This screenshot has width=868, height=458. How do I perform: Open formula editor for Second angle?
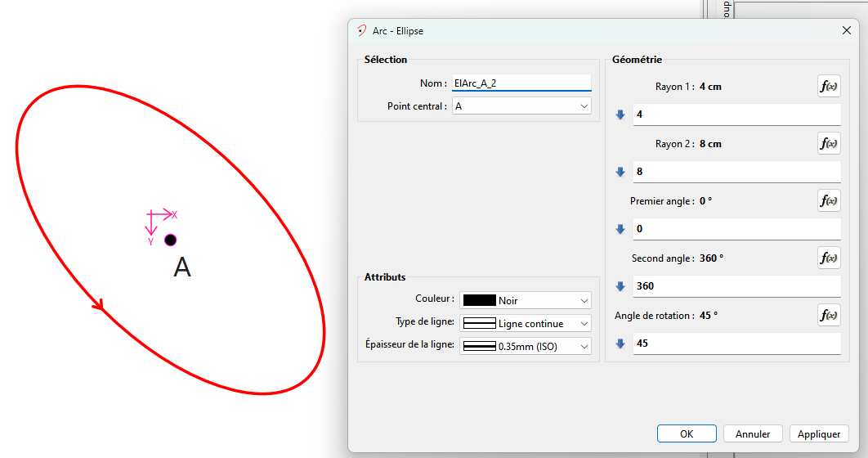pos(829,258)
